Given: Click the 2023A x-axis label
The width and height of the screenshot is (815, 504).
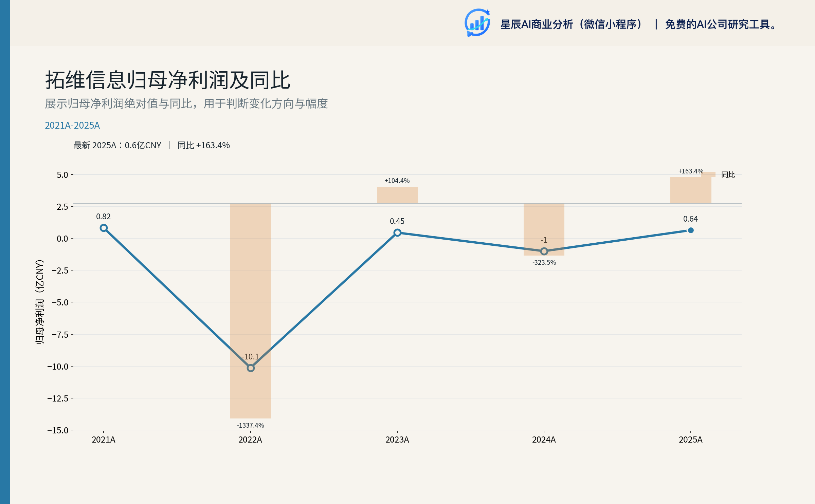Looking at the screenshot, I should [397, 440].
